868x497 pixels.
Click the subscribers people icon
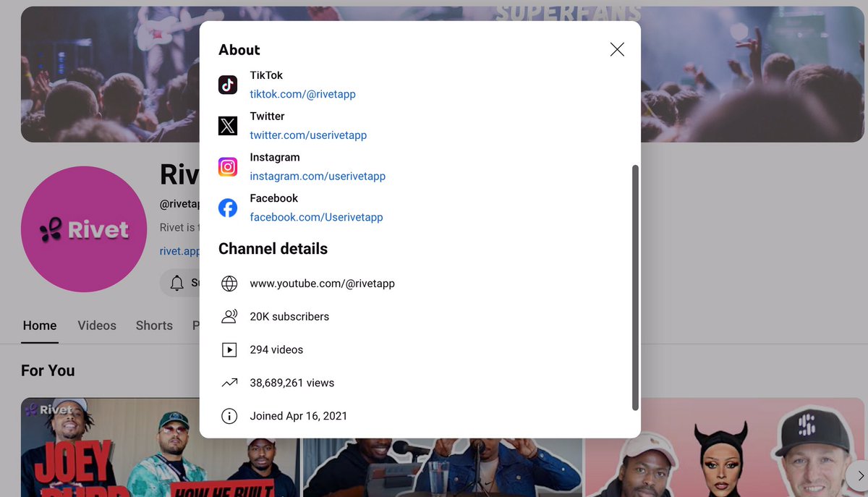229,316
